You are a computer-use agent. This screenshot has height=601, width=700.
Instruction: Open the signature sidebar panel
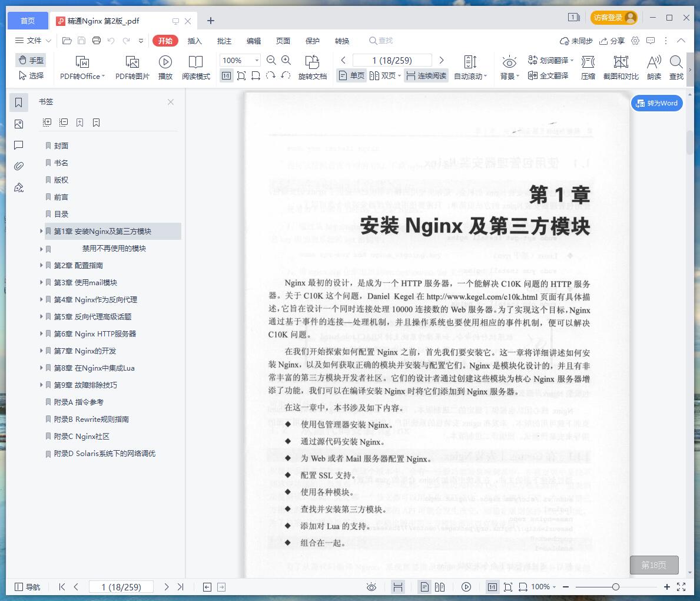[x=19, y=188]
